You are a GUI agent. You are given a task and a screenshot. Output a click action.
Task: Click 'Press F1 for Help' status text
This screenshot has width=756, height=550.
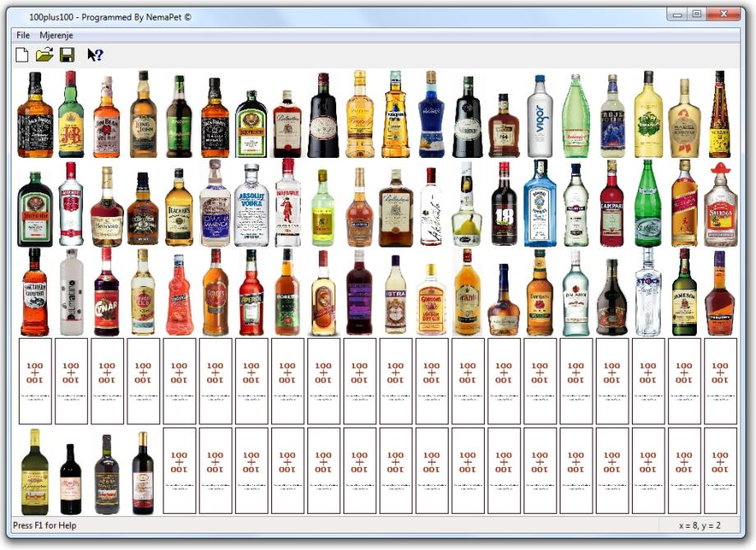pyautogui.click(x=44, y=525)
